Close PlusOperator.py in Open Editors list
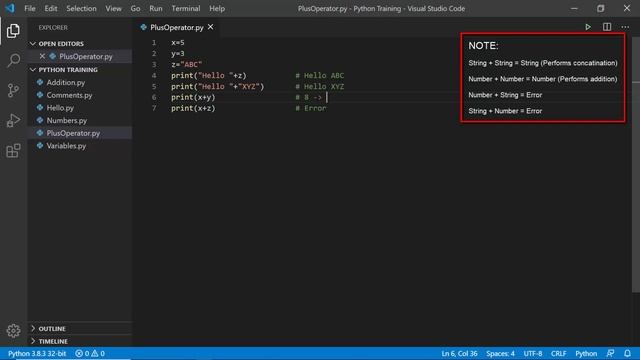This screenshot has height=360, width=640. point(42,56)
